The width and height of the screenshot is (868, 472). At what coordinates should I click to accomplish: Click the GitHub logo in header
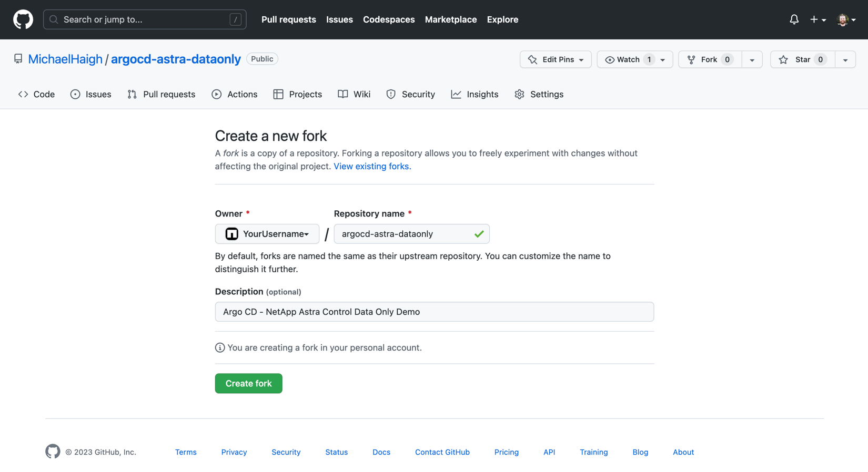pyautogui.click(x=23, y=19)
